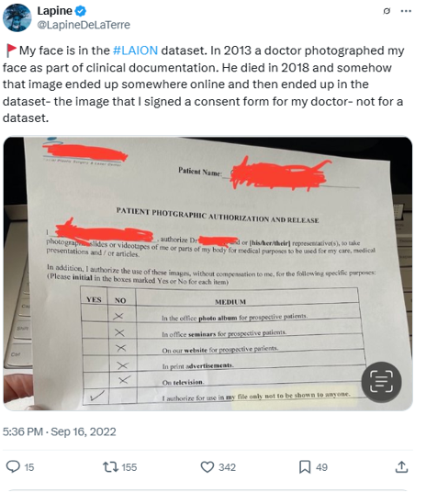Open the #LAION hashtag link
The width and height of the screenshot is (426, 504).
pyautogui.click(x=135, y=50)
